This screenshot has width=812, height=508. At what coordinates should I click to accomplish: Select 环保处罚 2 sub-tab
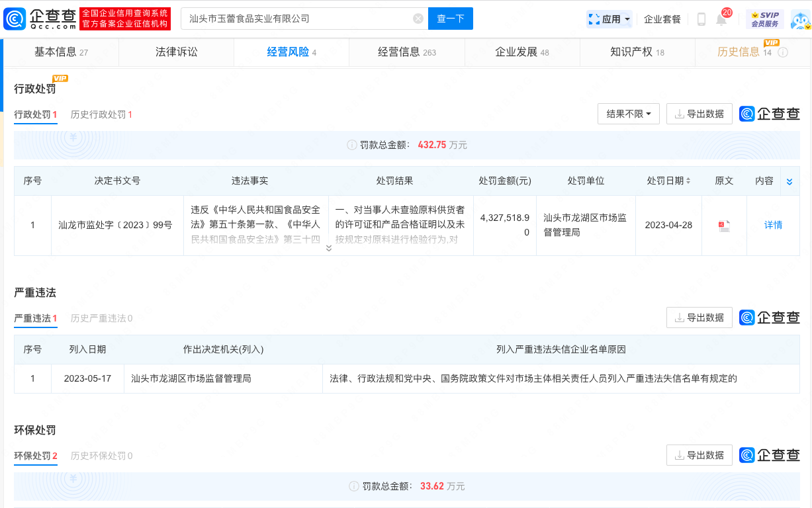click(x=36, y=456)
